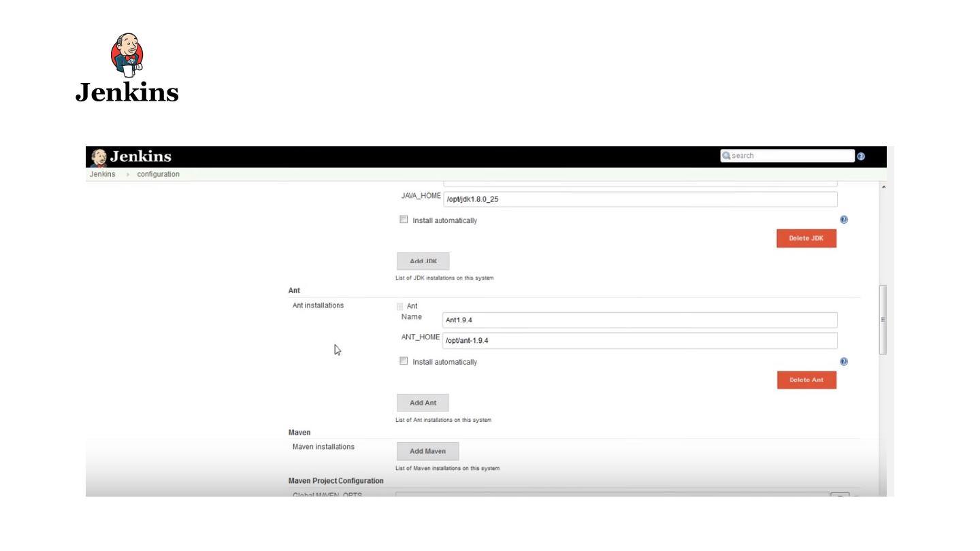980x551 pixels.
Task: Click the ANT_HOME label
Action: 421,337
